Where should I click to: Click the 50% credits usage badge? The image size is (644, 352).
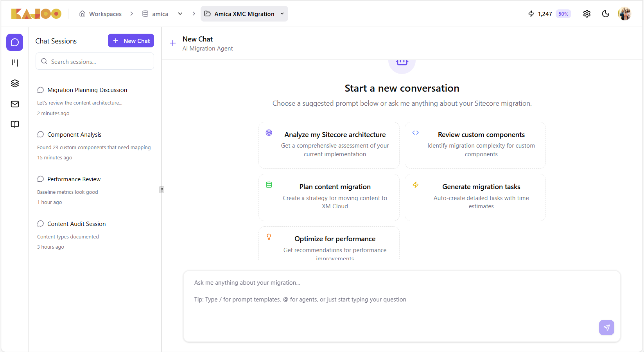pos(563,14)
